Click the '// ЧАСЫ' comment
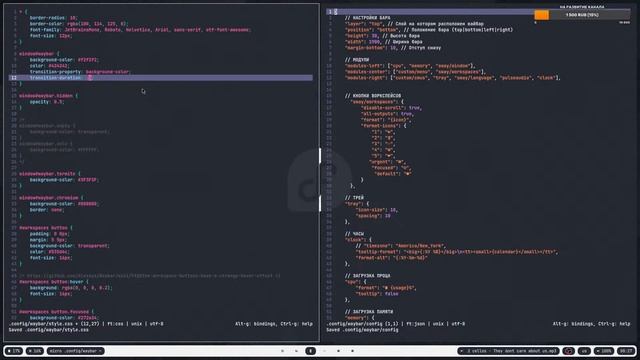The image size is (640, 360). click(x=354, y=234)
